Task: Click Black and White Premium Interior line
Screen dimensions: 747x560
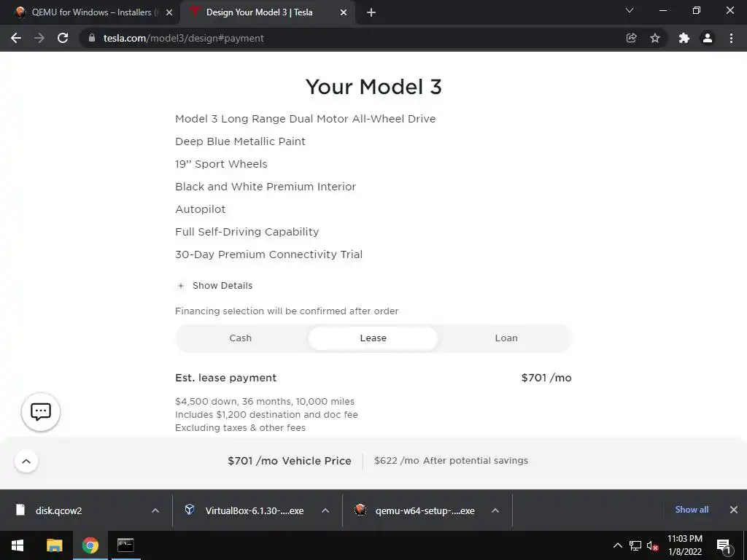Action: [x=266, y=187]
